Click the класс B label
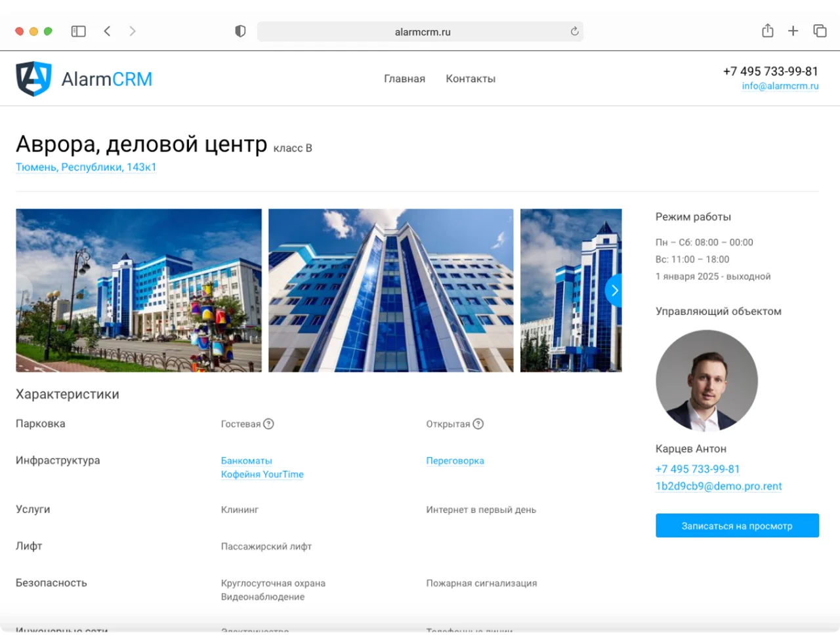This screenshot has height=644, width=840. click(293, 148)
